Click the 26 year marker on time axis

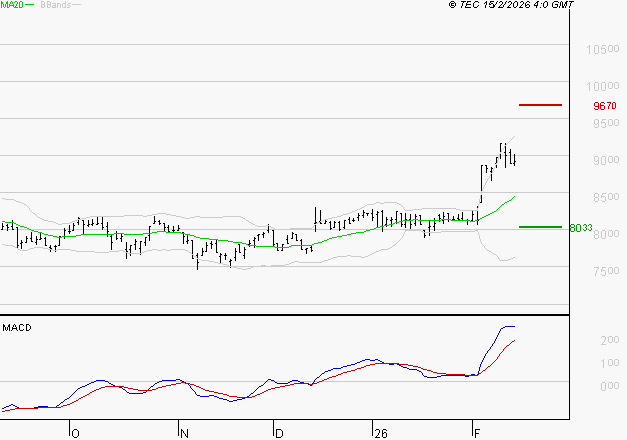tap(379, 433)
